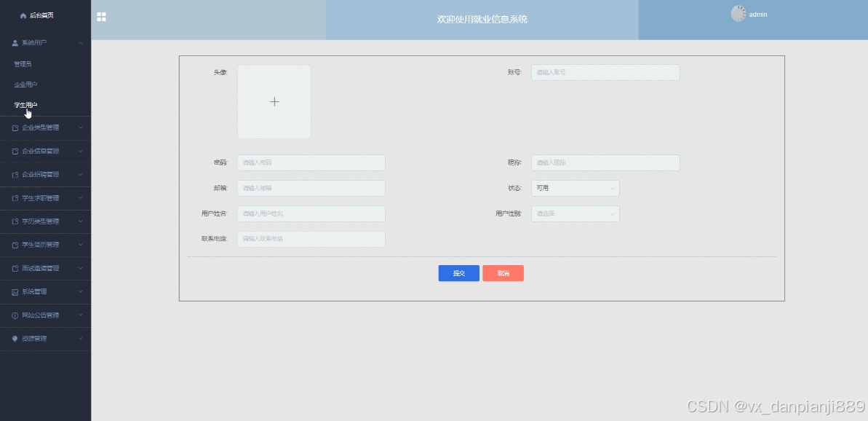
Task: Expand the 企业类型管理 chevron
Action: 81,127
